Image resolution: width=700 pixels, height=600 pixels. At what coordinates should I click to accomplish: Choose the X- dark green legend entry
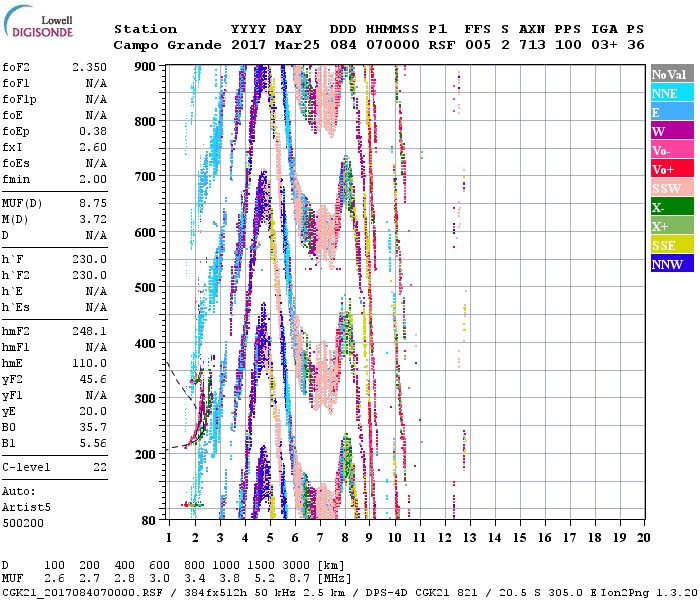[x=669, y=207]
